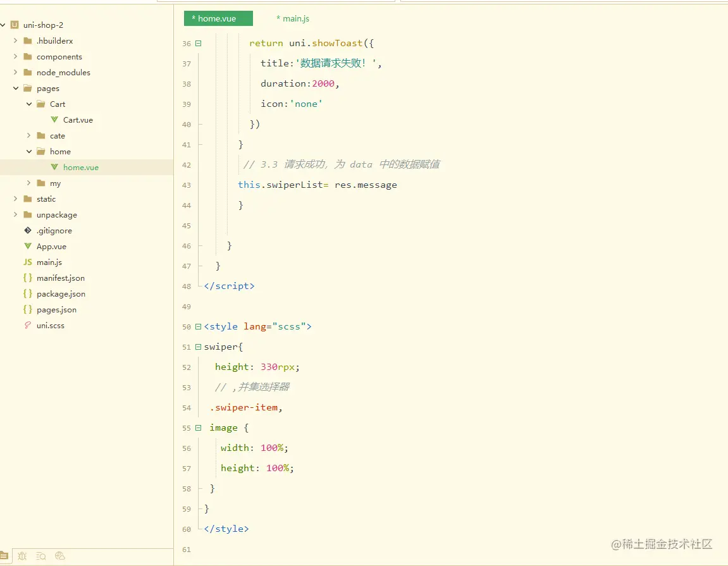Viewport: 728px width, 566px height.
Task: Click the Vue icon beside Cart.vue
Action: click(54, 120)
